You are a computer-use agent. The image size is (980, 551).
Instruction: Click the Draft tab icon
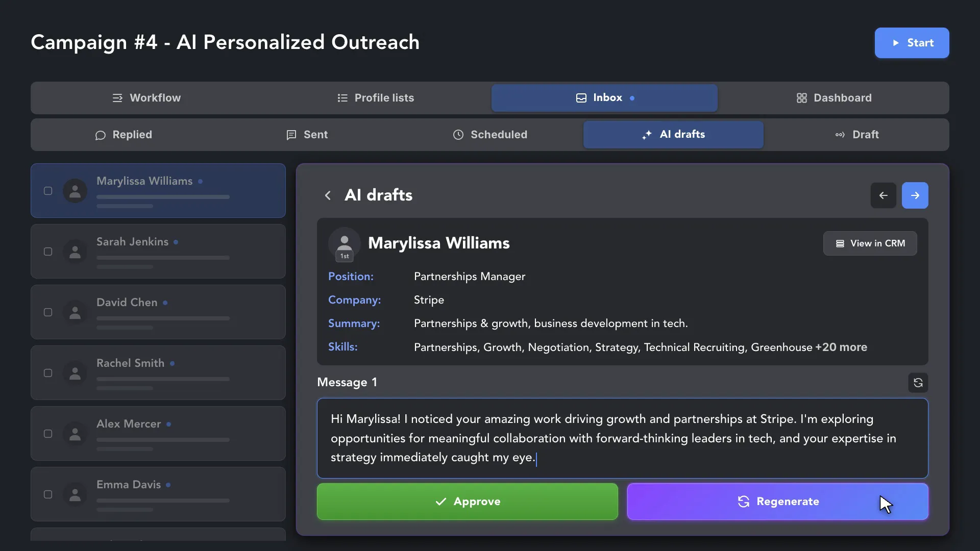840,135
